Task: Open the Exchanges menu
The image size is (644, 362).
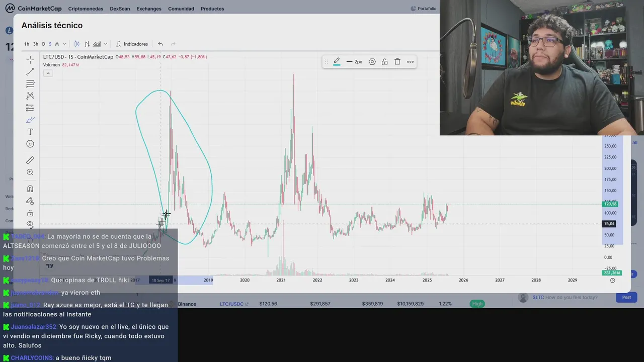Action: 149,9
